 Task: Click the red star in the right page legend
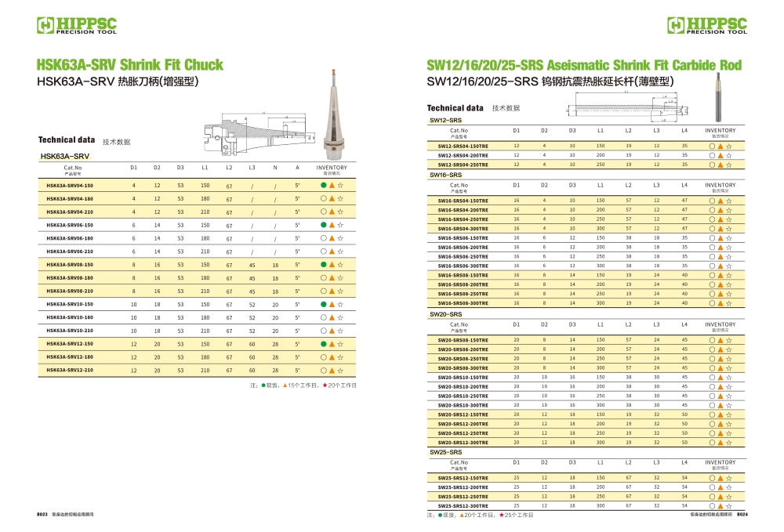tap(502, 515)
